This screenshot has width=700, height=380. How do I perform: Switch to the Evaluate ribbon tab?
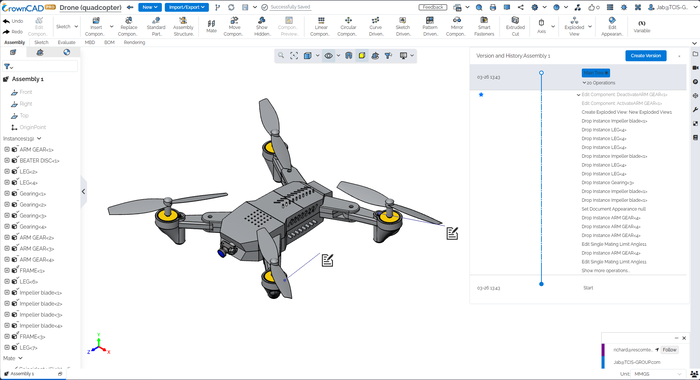67,42
